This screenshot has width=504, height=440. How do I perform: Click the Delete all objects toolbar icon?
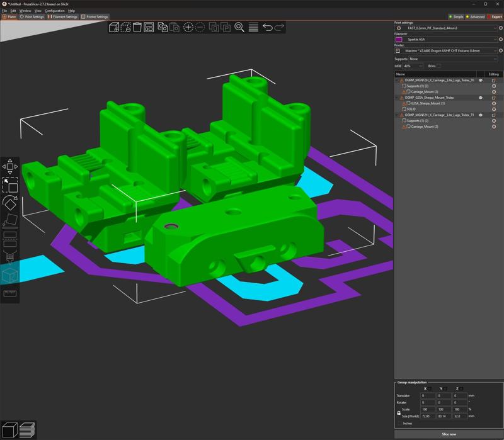tap(136, 28)
